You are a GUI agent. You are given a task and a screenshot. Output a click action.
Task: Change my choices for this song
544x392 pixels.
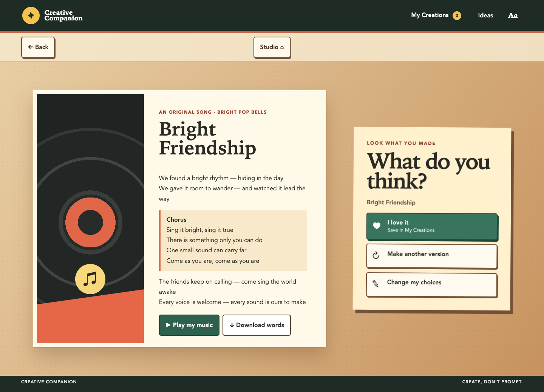432,285
